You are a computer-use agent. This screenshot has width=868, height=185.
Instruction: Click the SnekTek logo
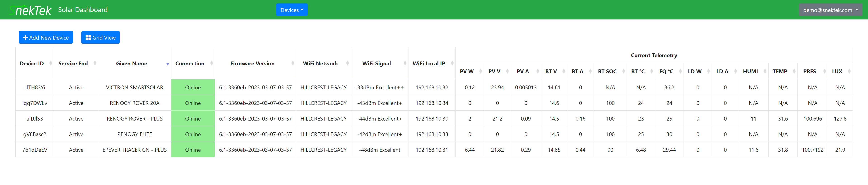click(30, 10)
